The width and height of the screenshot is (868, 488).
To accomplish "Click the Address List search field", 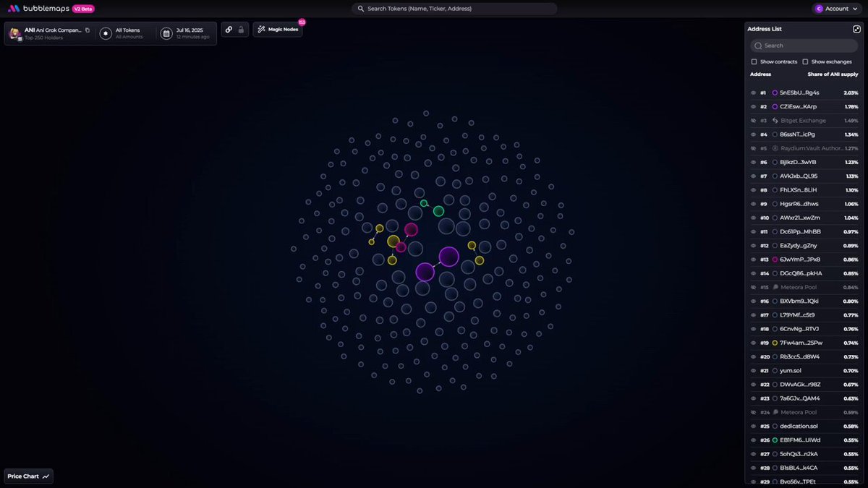I will [x=804, y=46].
